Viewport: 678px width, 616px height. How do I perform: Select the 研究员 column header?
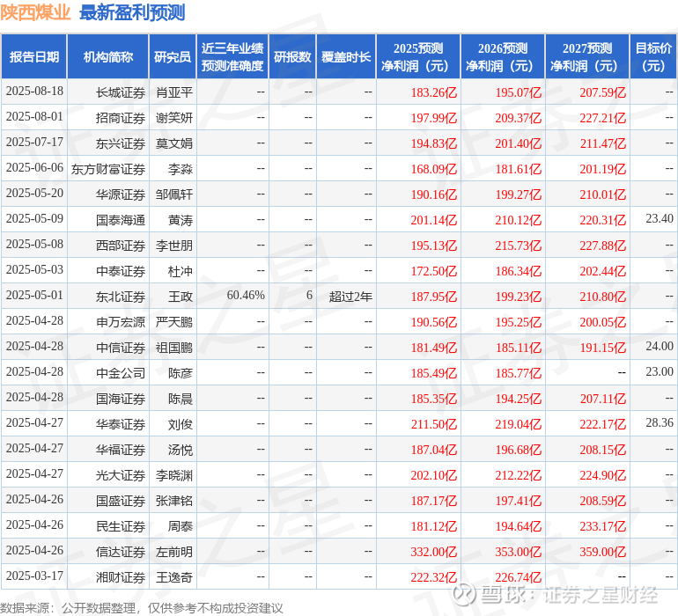click(x=173, y=56)
